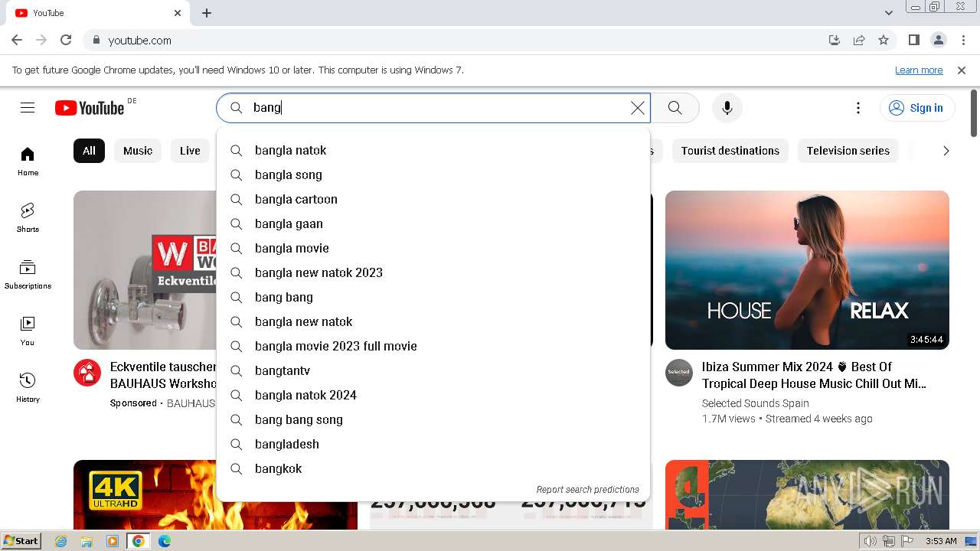Open the tab search dropdown arrow

889,13
